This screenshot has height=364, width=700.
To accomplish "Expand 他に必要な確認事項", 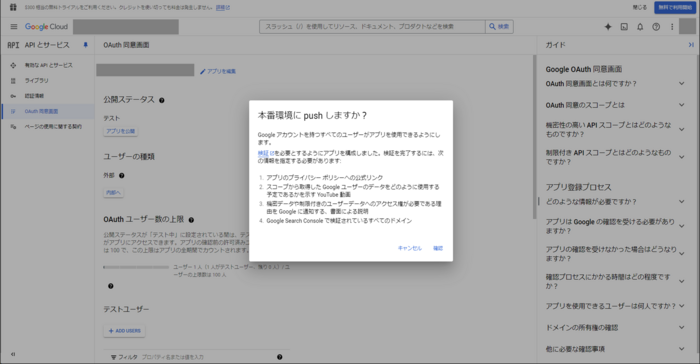I will tap(615, 349).
